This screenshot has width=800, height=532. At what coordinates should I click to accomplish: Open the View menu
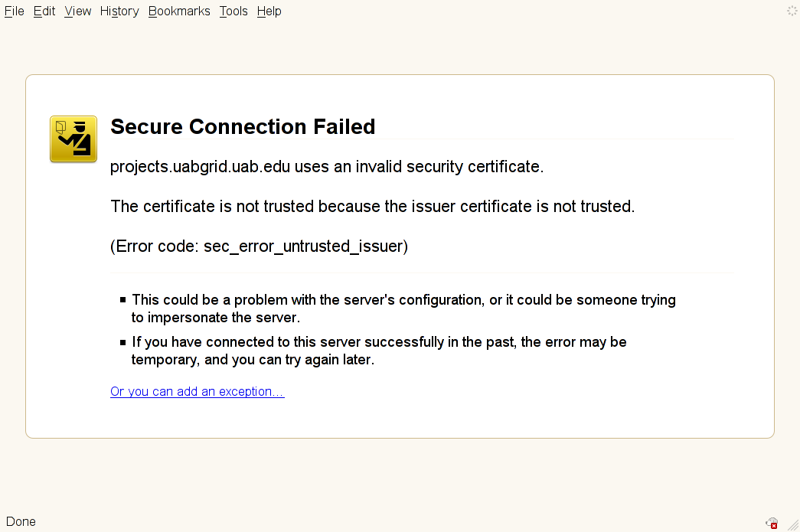78,11
